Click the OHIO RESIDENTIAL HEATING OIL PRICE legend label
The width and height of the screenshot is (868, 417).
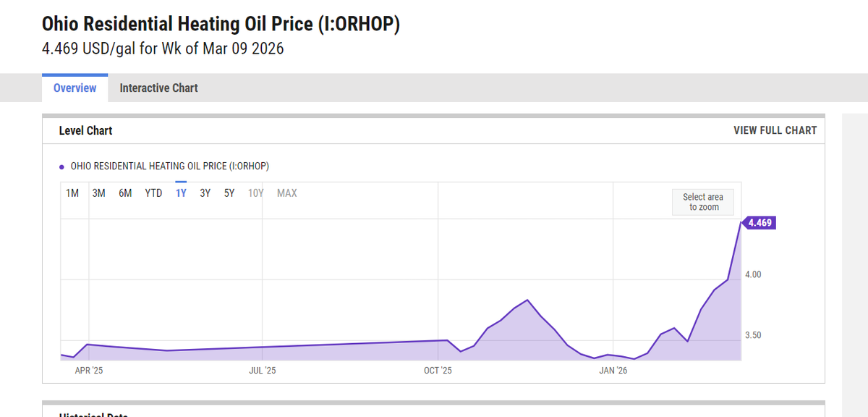click(x=170, y=166)
